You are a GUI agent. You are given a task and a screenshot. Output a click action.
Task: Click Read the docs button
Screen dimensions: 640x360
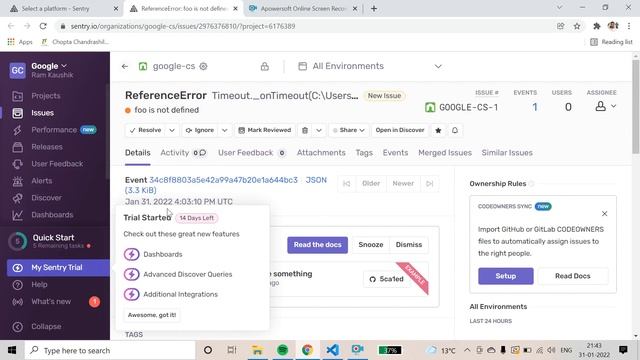click(x=318, y=245)
